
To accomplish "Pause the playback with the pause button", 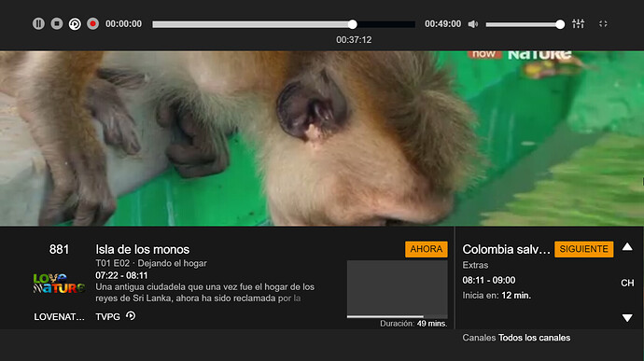I will (38, 24).
